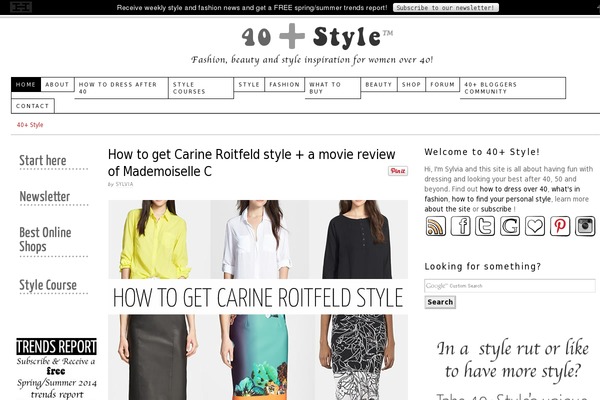This screenshot has width=600, height=400.
Task: Follow 'how to find your personal style' link
Action: pos(501,199)
